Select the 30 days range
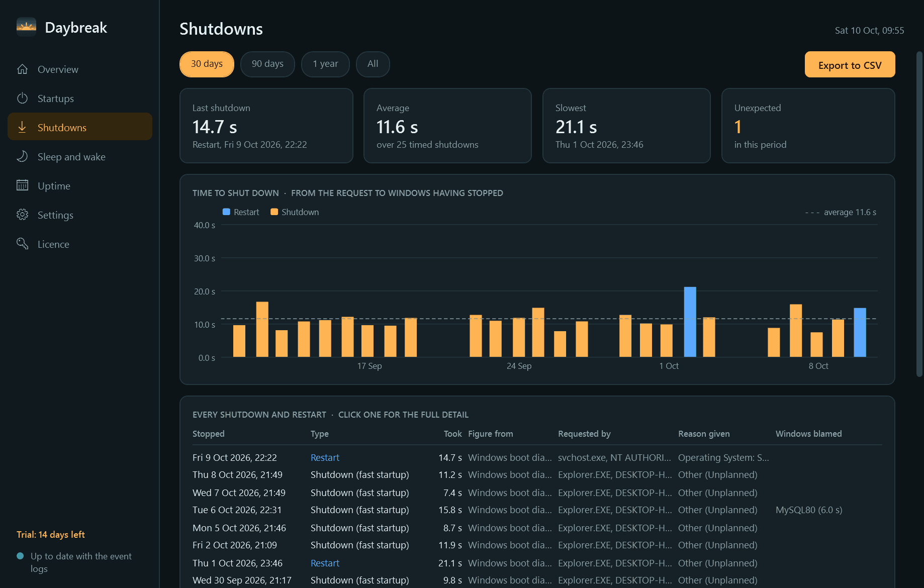The width and height of the screenshot is (924, 588). (207, 64)
